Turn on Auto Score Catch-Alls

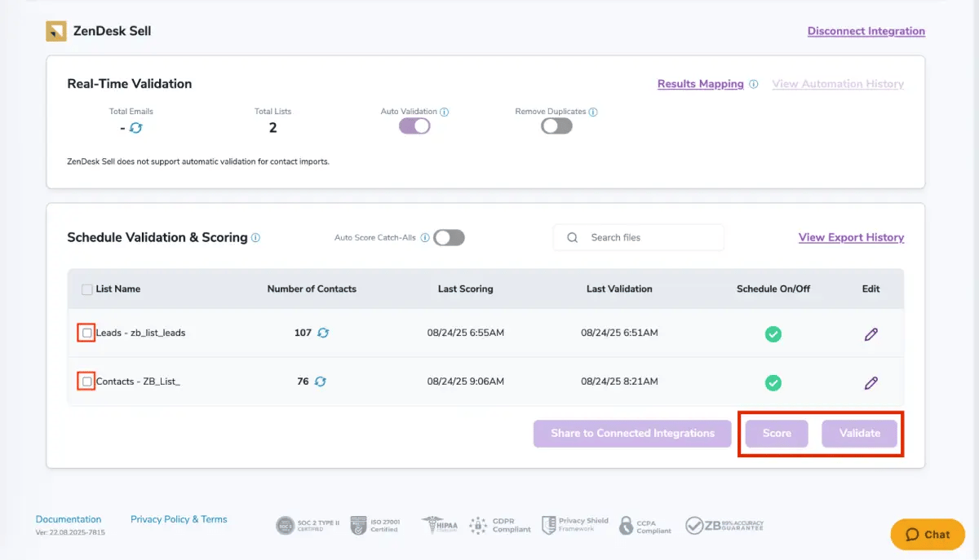pyautogui.click(x=448, y=236)
